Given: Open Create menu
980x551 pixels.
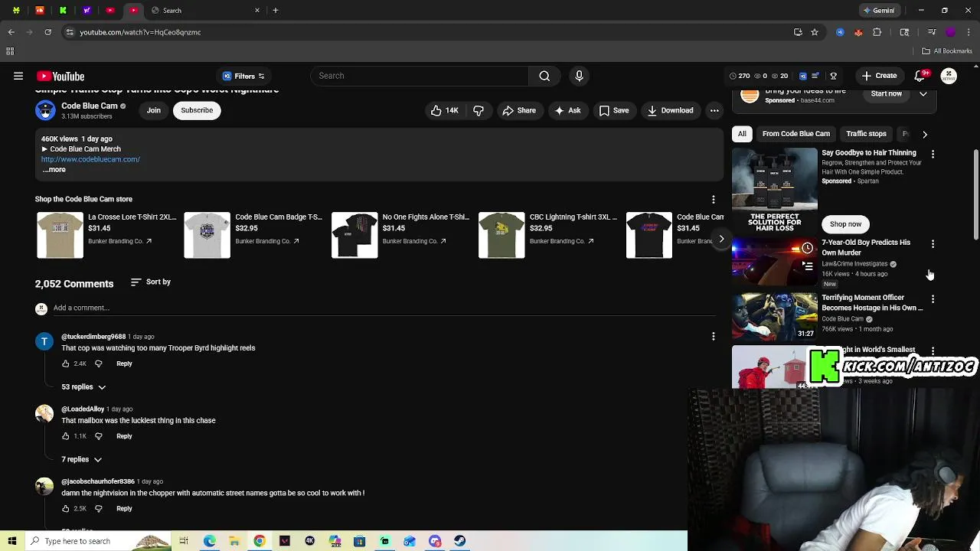Looking at the screenshot, I should 879,76.
